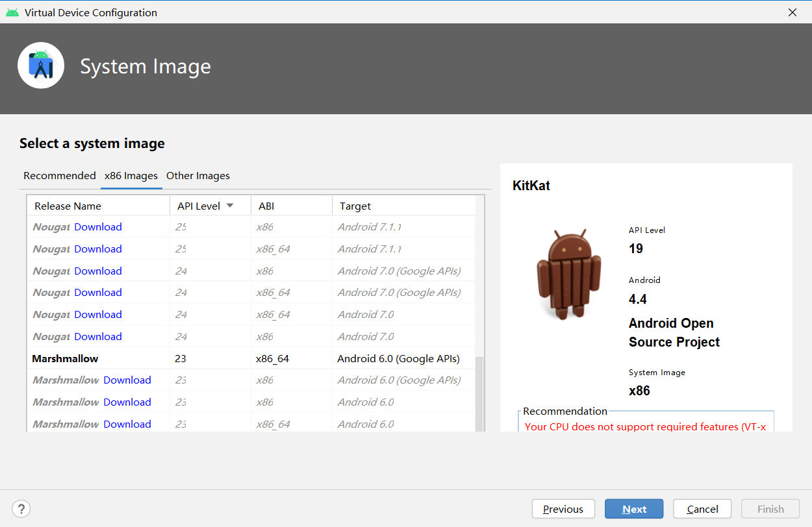
Task: Click Android 6.0 (Google APIs) target of installed Marshmallow
Action: 399,358
